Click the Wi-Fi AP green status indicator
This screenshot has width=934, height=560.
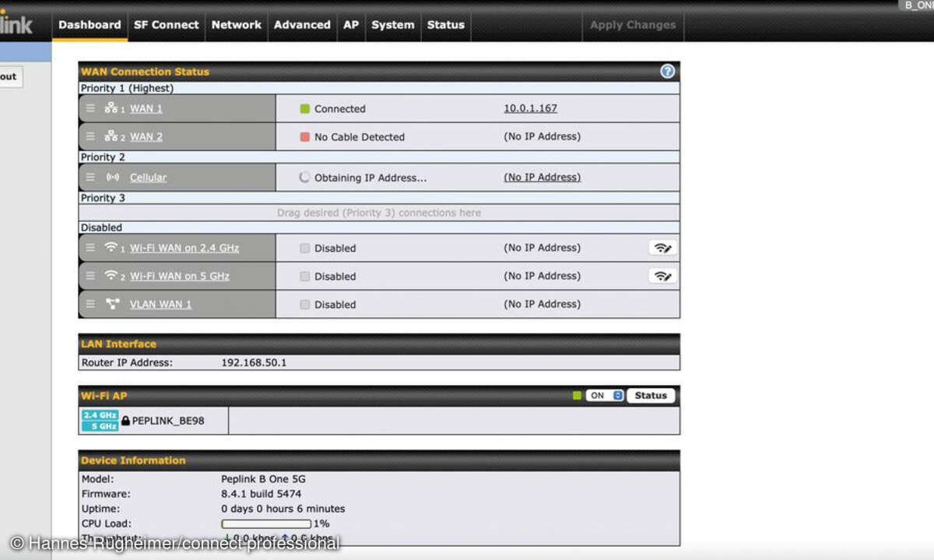tap(577, 395)
